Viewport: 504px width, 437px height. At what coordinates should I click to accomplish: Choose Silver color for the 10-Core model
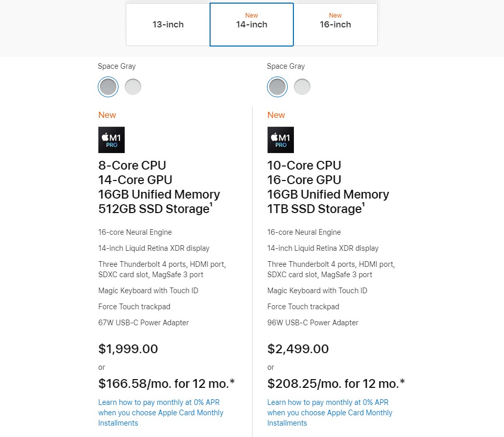click(x=302, y=87)
